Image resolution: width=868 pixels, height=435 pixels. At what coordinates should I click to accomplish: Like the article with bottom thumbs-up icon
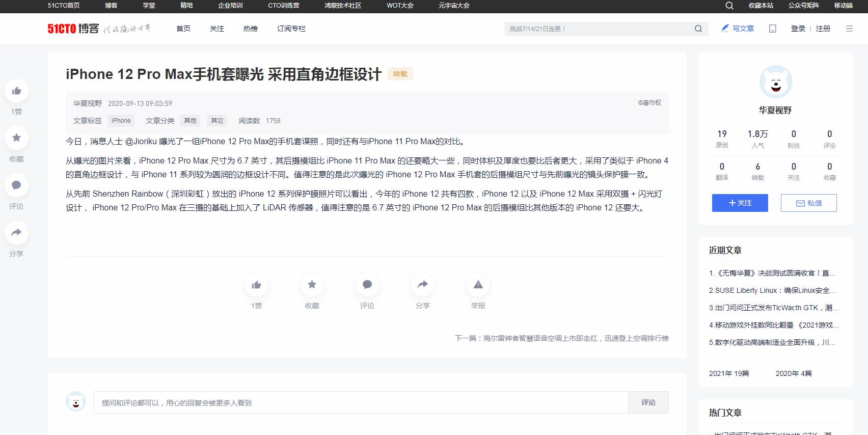click(256, 285)
